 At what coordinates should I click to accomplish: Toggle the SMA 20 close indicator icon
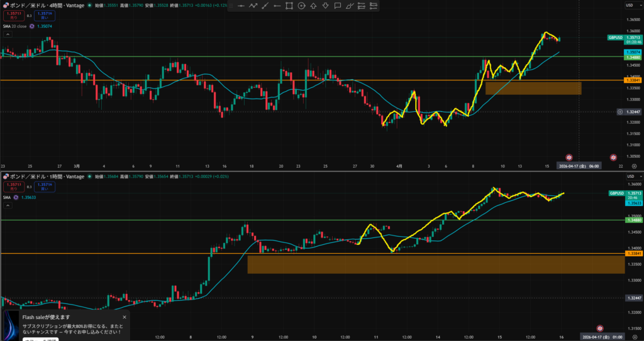(x=32, y=26)
